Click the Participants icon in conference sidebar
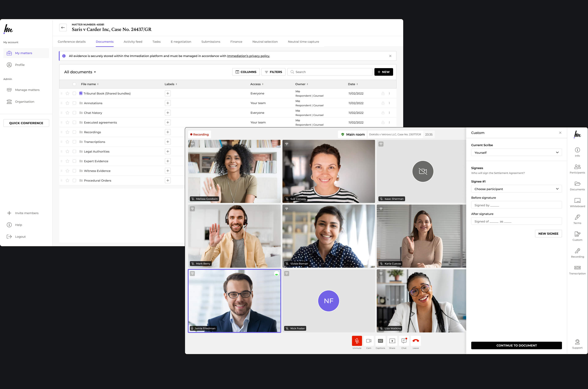This screenshot has height=389, width=588. coord(577,167)
